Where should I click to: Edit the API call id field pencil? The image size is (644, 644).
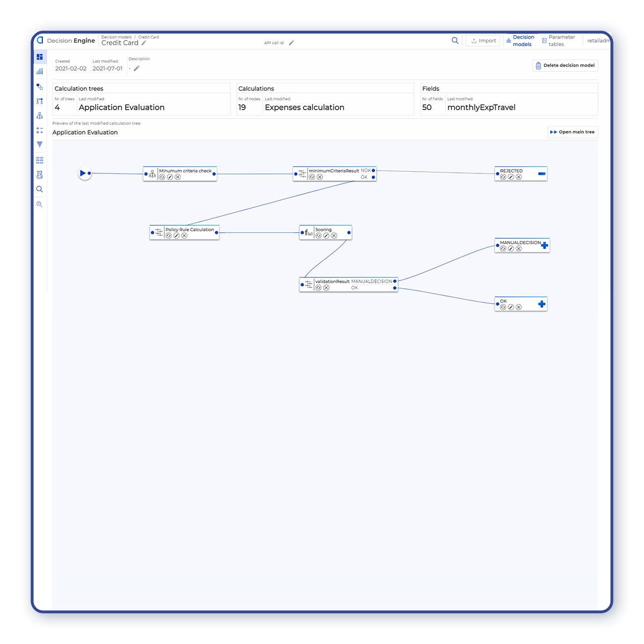click(x=291, y=43)
